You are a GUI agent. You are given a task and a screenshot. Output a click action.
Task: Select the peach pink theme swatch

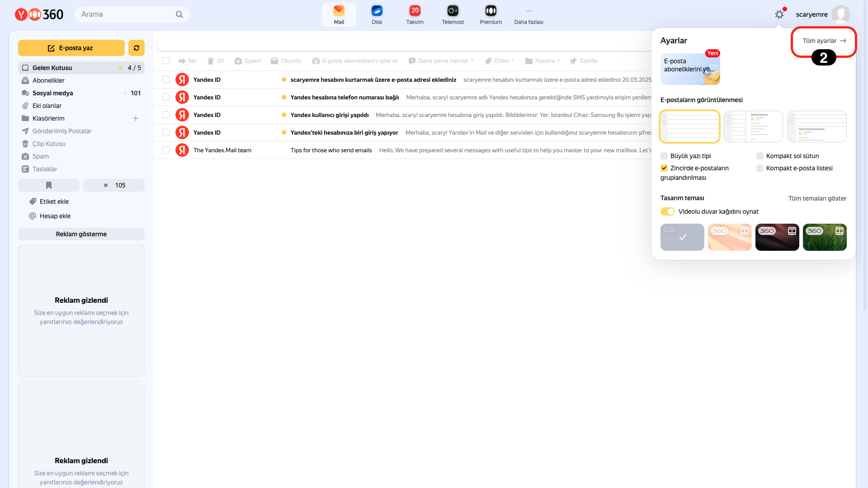click(730, 237)
